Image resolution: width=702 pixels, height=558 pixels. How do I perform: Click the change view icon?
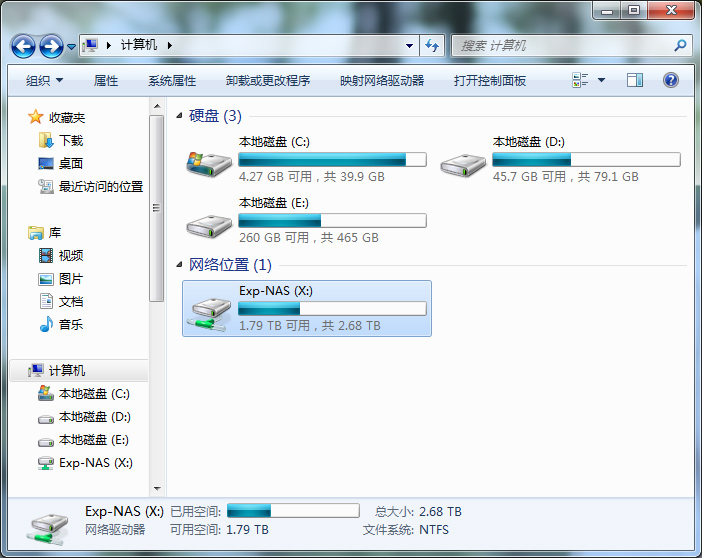coord(578,80)
